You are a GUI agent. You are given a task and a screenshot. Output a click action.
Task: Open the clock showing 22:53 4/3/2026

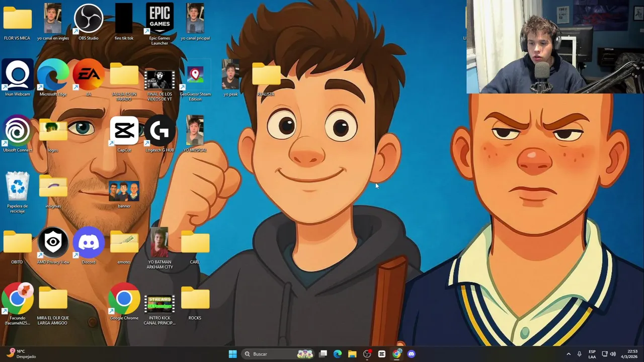pyautogui.click(x=629, y=354)
